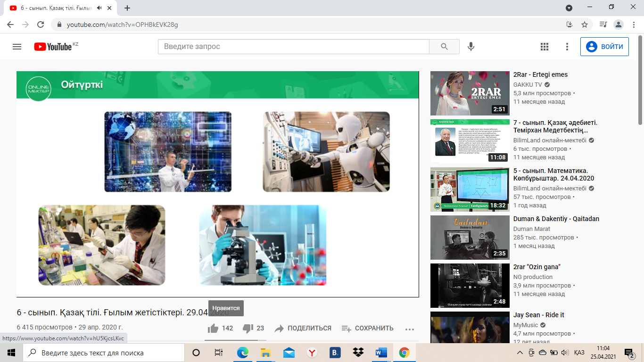Open 2rar "Ozin gana" thumbnail
The height and width of the screenshot is (362, 644).
click(470, 285)
